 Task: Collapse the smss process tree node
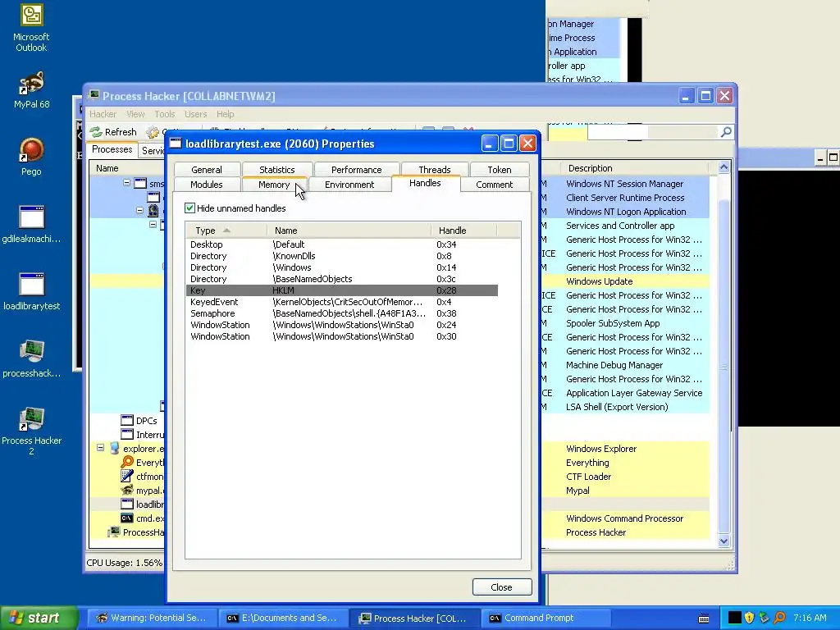click(127, 183)
